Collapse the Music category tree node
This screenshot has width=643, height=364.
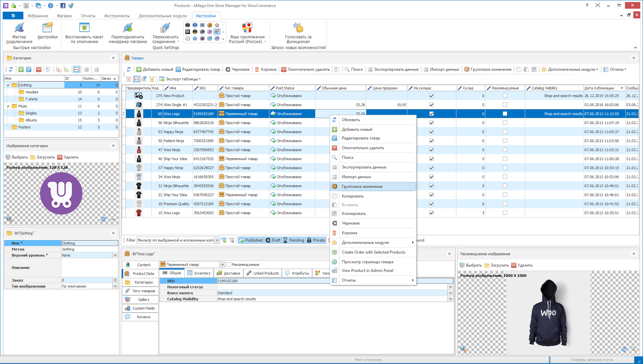pos(8,106)
